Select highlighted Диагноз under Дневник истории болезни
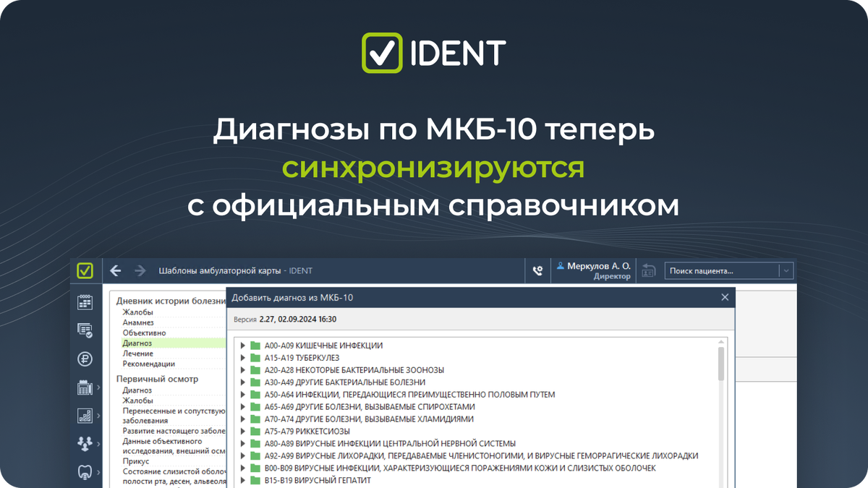Image resolution: width=868 pixels, height=488 pixels. tap(137, 343)
